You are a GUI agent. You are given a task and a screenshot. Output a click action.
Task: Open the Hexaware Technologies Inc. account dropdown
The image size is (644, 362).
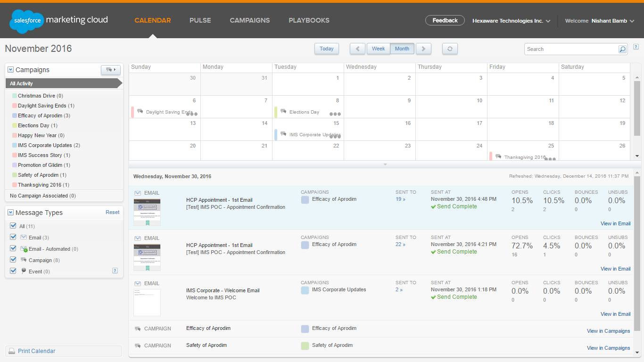pyautogui.click(x=511, y=21)
